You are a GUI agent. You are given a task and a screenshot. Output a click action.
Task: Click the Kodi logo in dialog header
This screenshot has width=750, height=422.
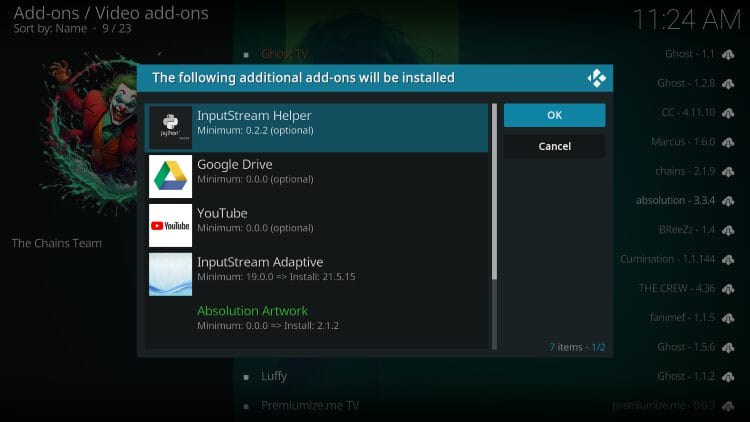[x=596, y=78]
